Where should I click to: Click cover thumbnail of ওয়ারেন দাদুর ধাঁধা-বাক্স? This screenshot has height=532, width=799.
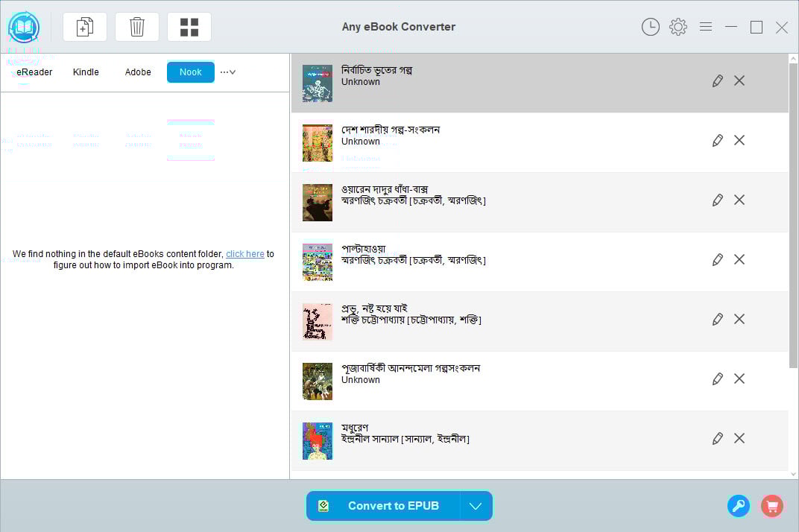pyautogui.click(x=318, y=203)
